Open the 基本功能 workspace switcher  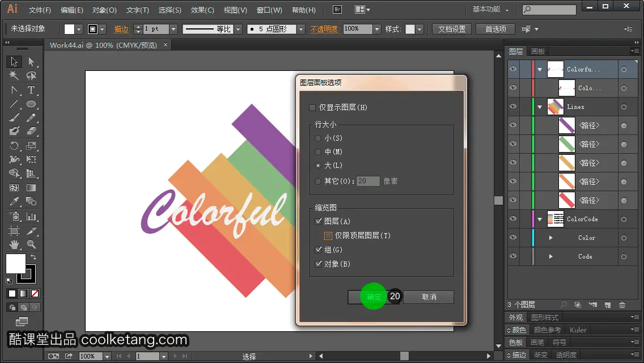[490, 9]
